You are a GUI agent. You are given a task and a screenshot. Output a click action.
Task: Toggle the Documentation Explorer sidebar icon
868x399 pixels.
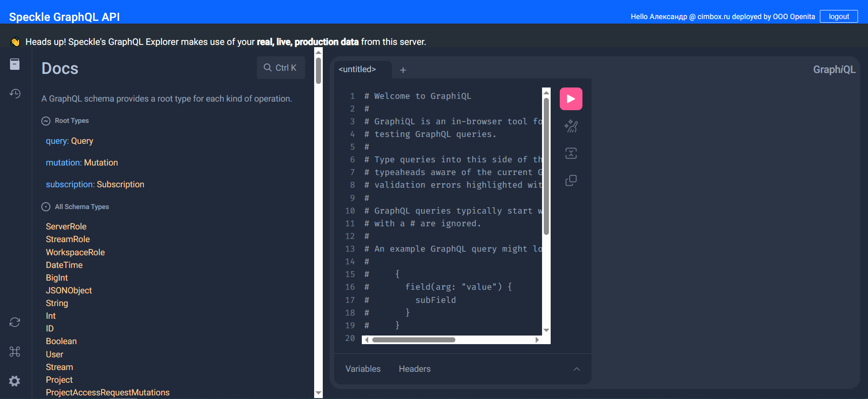click(x=15, y=64)
